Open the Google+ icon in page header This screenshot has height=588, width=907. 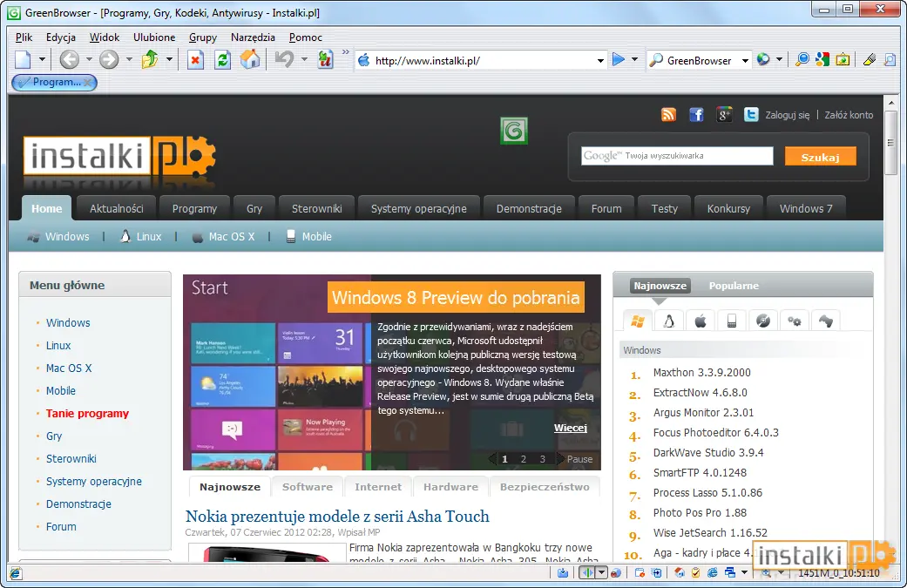pos(724,114)
